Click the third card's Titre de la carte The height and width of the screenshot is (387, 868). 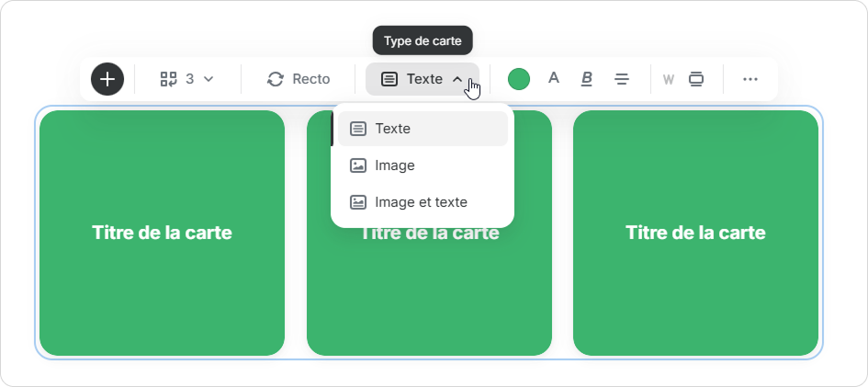click(695, 233)
